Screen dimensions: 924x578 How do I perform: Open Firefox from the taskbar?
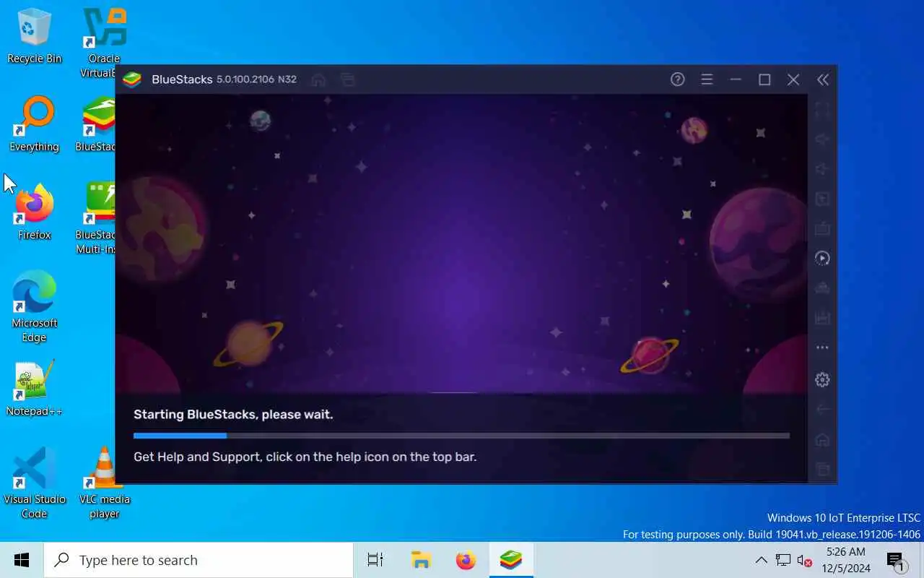point(466,560)
